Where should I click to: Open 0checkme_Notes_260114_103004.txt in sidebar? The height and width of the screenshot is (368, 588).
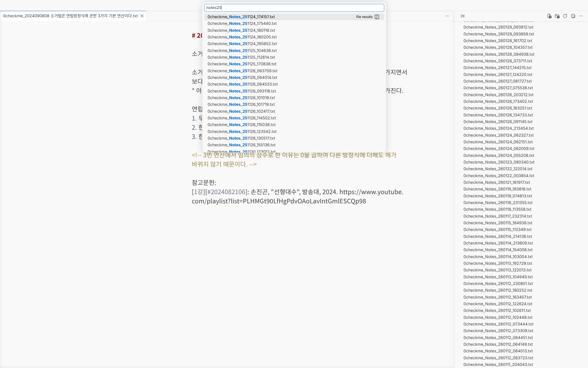point(498,257)
